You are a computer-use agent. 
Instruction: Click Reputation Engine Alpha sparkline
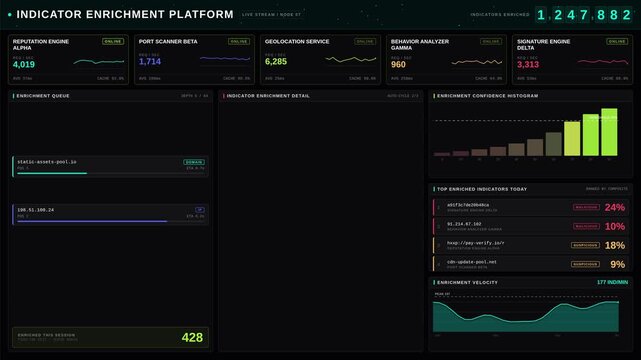click(x=99, y=62)
